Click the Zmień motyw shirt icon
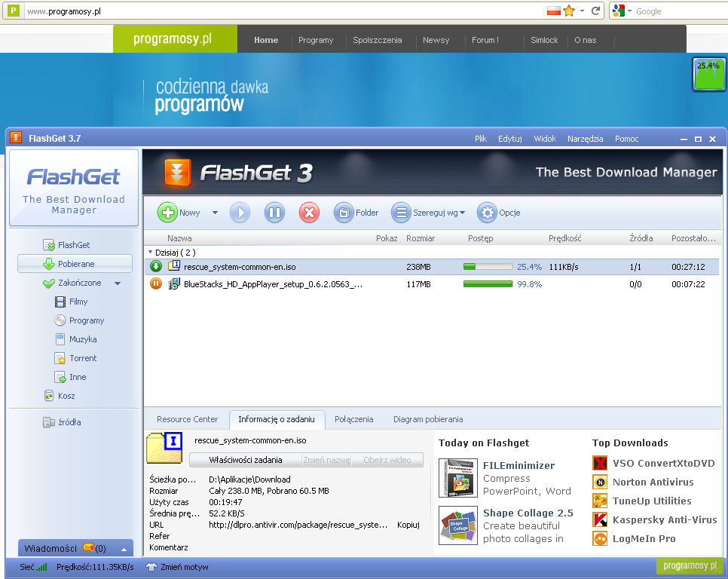The image size is (728, 579). click(x=151, y=567)
